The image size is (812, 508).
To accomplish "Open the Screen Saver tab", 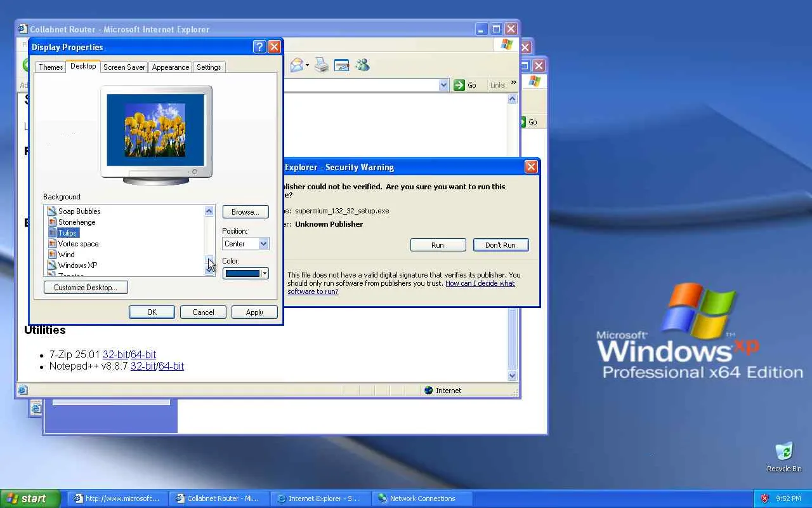I will click(x=124, y=67).
